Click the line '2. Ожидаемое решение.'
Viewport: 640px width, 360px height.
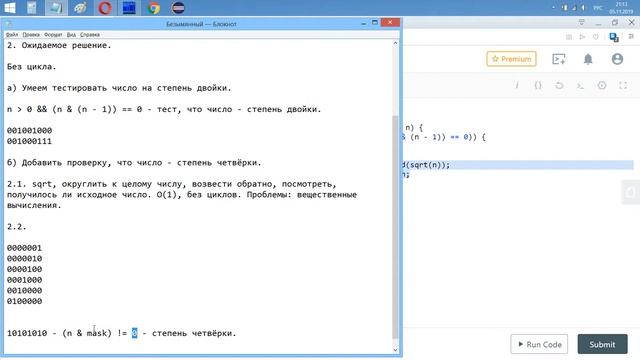click(59, 46)
